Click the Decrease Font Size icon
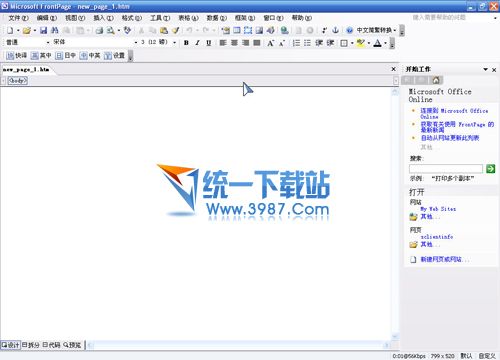This screenshot has height=360, width=500. click(x=282, y=43)
